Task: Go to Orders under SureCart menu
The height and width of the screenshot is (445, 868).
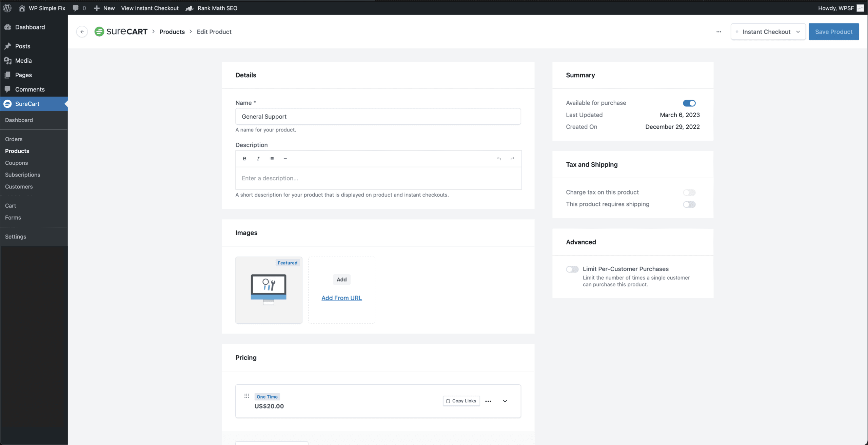Action: coord(14,139)
